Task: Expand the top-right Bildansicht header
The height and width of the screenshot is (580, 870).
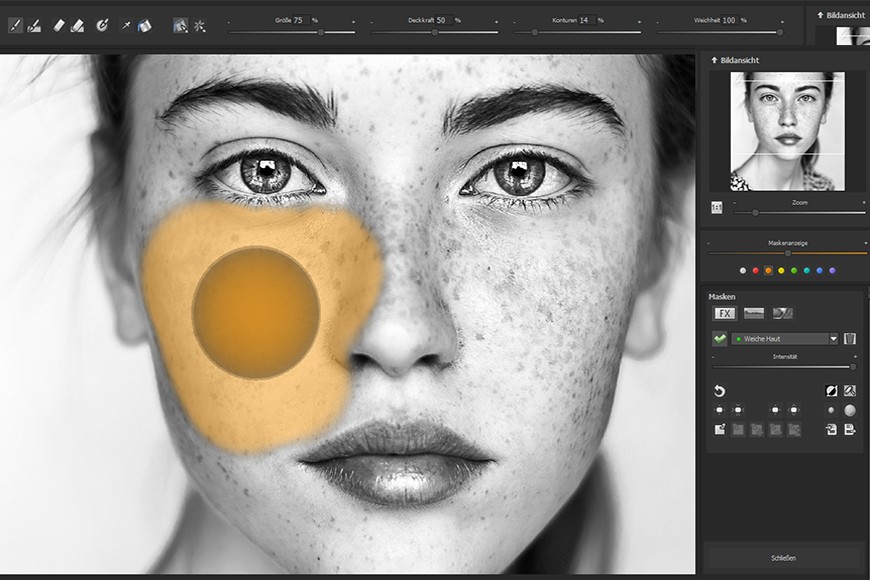Action: 841,15
